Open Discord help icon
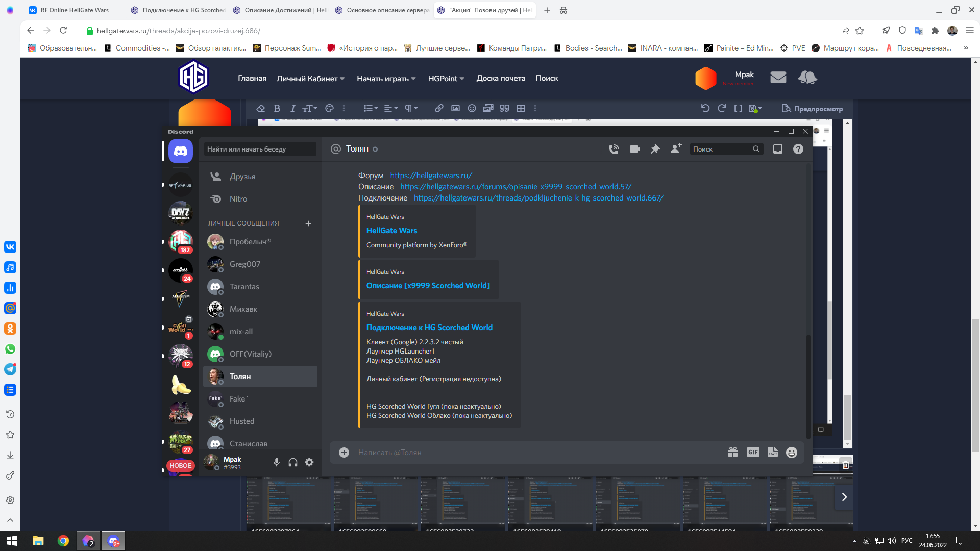Viewport: 980px width, 551px height. click(798, 149)
